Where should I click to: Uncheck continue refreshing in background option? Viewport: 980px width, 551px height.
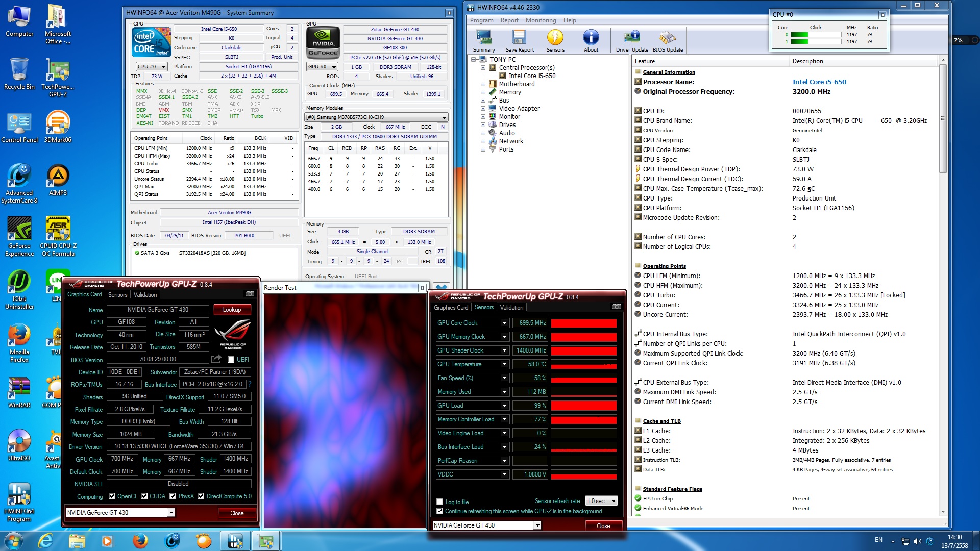pyautogui.click(x=440, y=511)
